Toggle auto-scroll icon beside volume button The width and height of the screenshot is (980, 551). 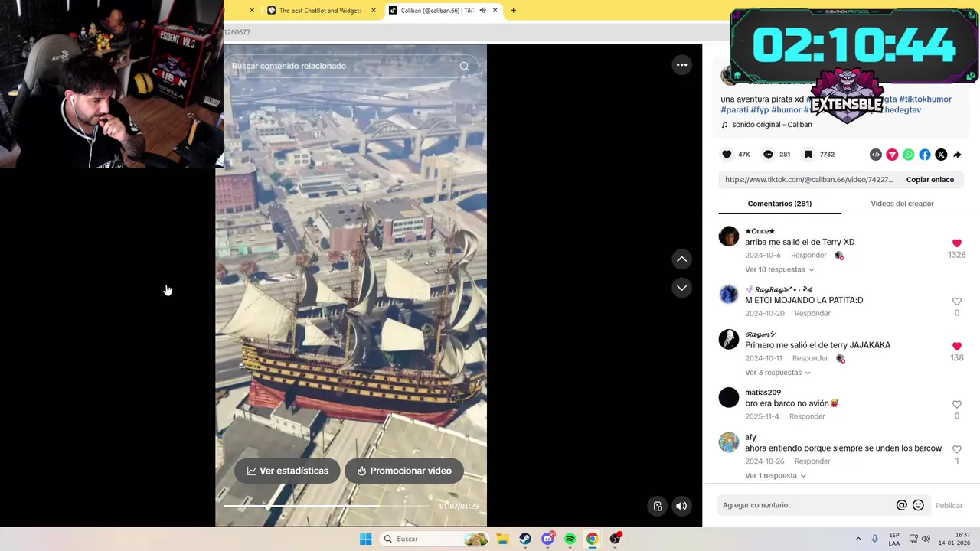[x=658, y=506]
